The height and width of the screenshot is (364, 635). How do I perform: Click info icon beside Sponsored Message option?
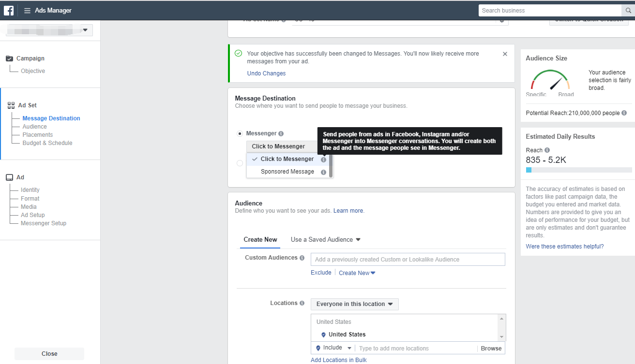(323, 172)
